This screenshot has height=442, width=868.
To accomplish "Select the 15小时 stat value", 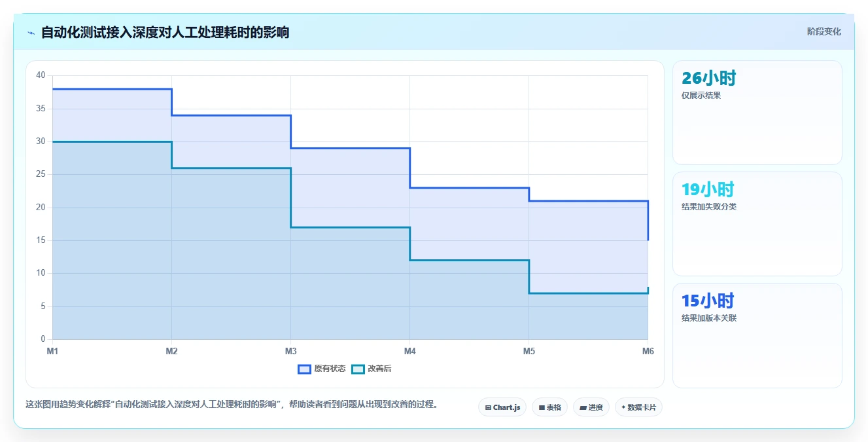I will (708, 301).
